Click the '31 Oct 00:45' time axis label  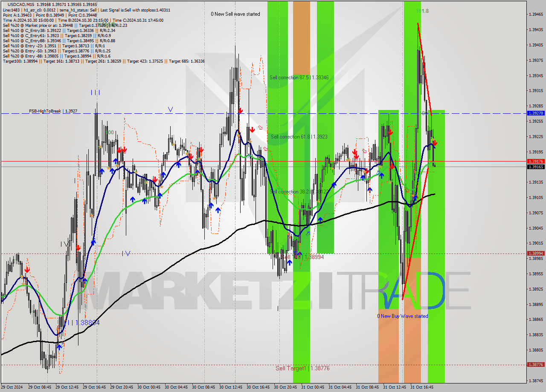313,387
